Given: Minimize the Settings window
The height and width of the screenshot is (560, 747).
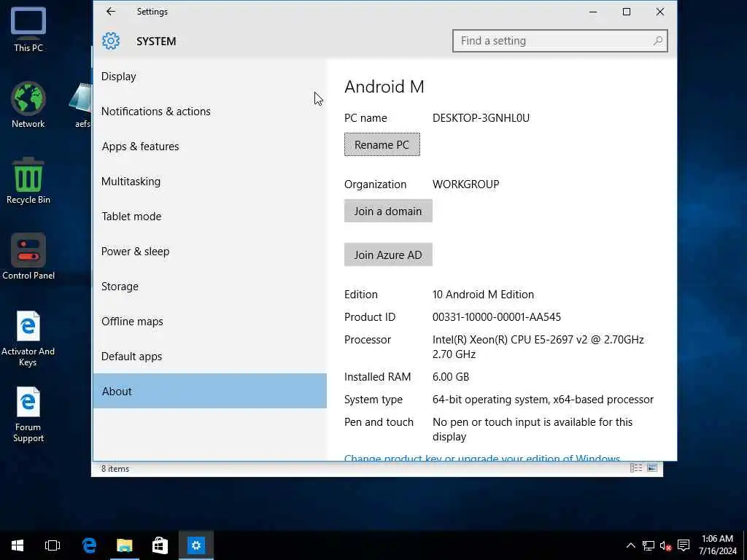Looking at the screenshot, I should pyautogui.click(x=593, y=12).
